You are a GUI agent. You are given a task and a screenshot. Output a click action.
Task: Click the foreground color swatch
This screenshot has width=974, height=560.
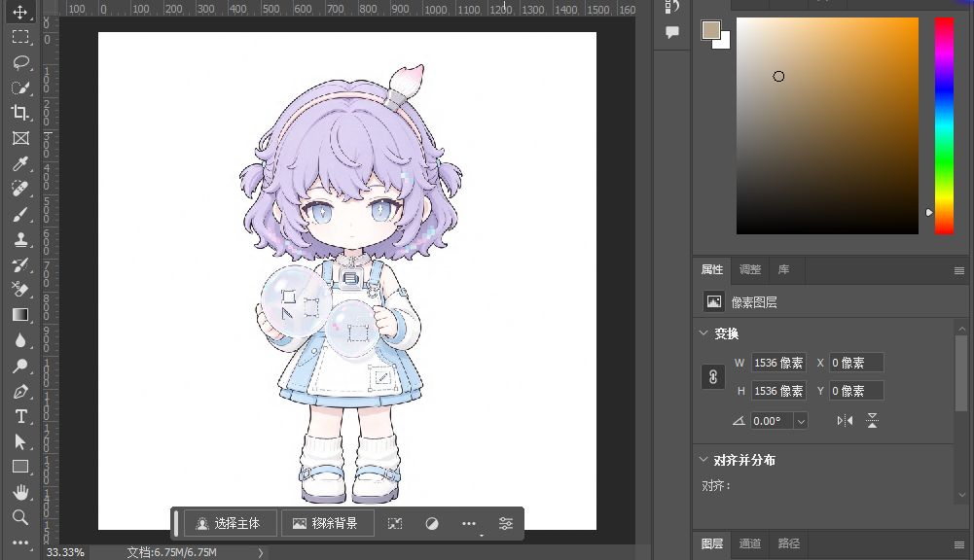point(710,30)
